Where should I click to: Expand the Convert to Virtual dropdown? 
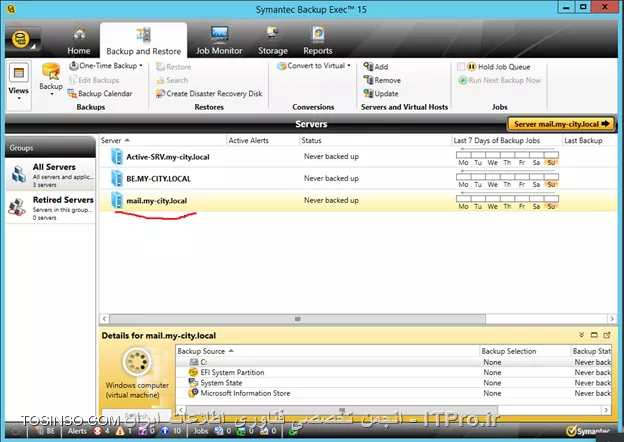click(349, 66)
